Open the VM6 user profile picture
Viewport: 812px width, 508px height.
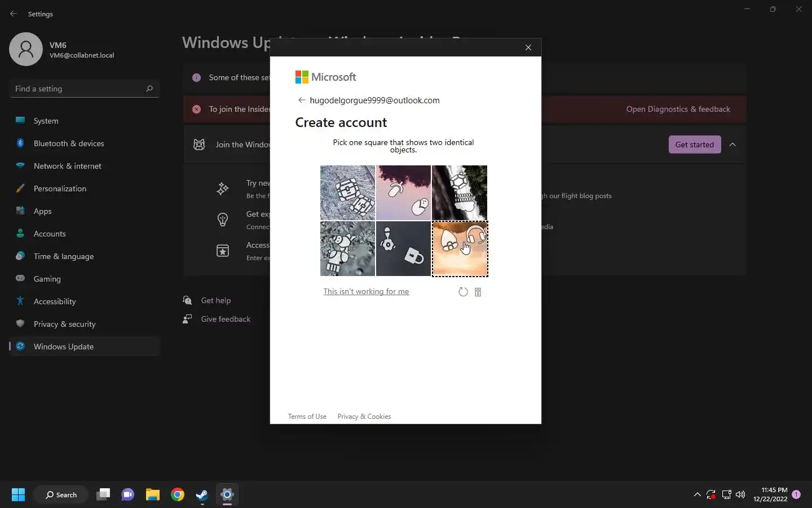click(x=26, y=49)
